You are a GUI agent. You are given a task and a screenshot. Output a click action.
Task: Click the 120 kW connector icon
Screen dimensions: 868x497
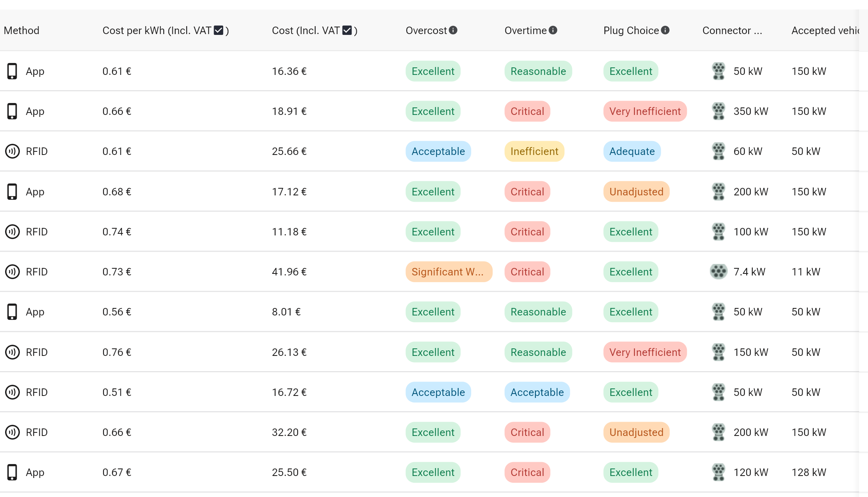tap(718, 472)
